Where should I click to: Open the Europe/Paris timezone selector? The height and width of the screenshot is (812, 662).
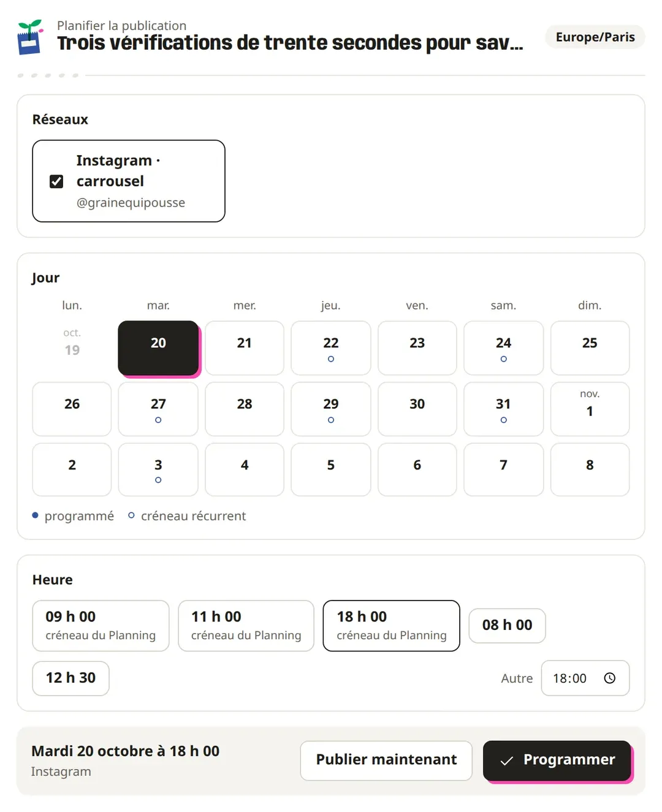tap(595, 37)
